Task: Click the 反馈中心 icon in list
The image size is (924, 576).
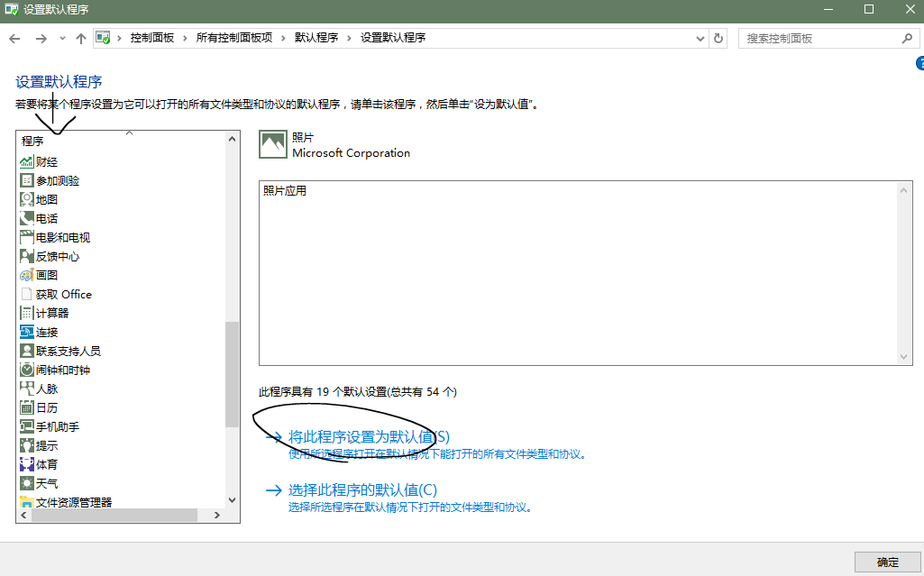Action: tap(26, 256)
